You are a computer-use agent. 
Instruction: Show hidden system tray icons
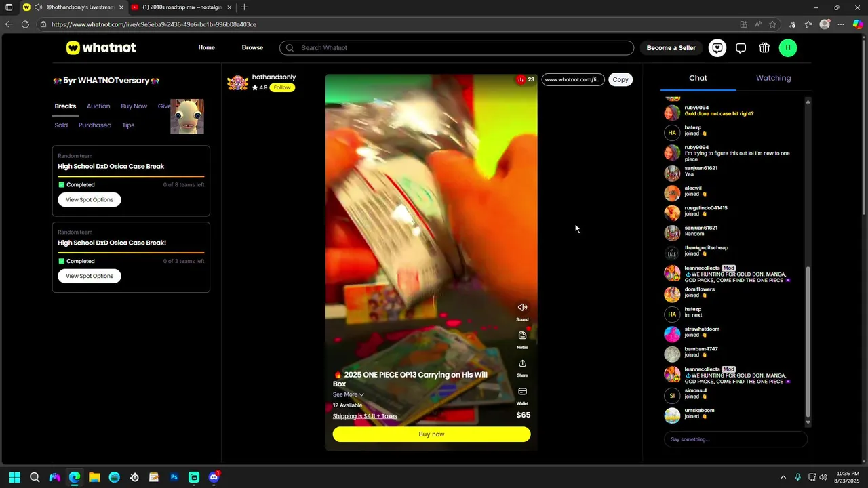tap(783, 477)
